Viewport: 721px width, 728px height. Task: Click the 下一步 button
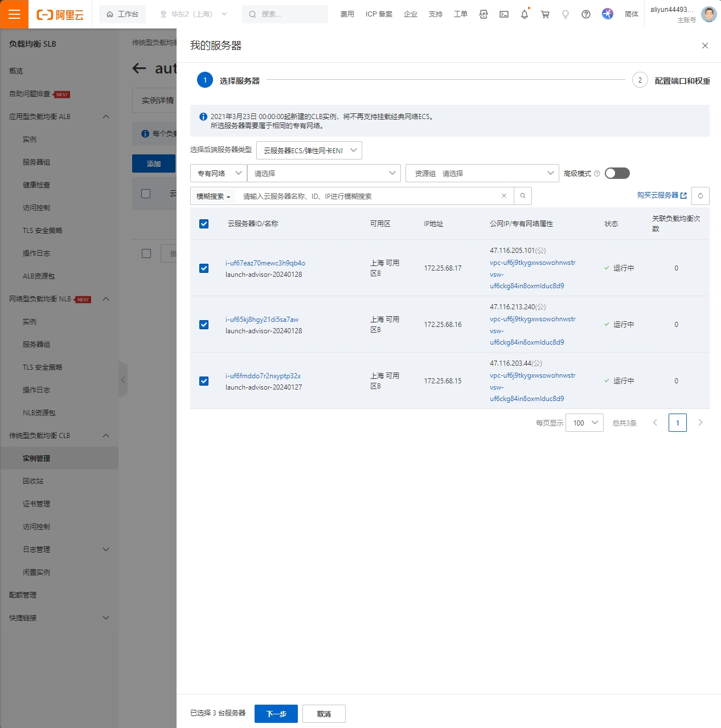[276, 714]
